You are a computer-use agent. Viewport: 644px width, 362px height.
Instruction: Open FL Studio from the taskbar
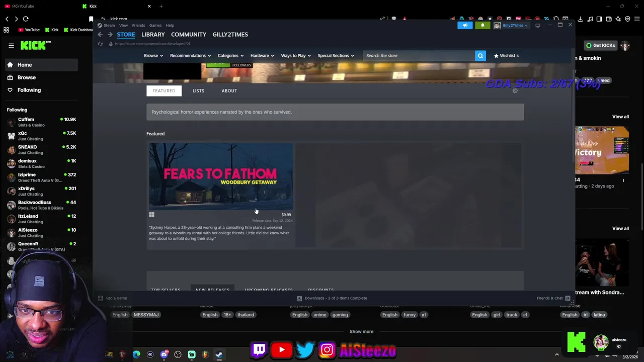[x=205, y=354]
